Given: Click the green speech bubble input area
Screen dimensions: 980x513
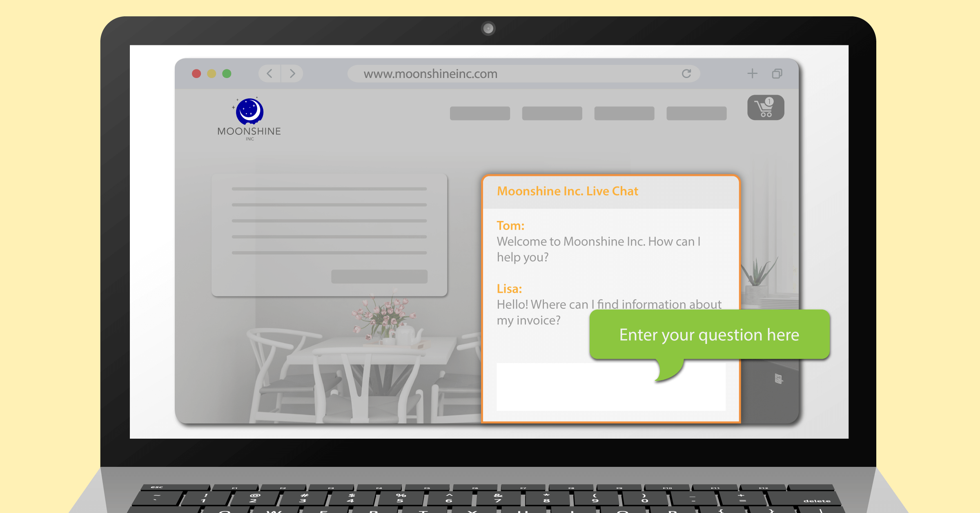Looking at the screenshot, I should [x=706, y=335].
